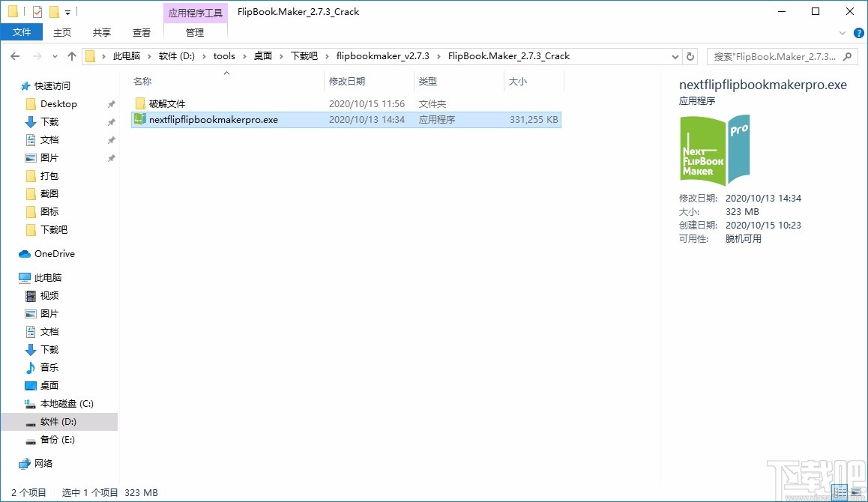Click the Help question mark icon
The image size is (868, 502).
858,32
